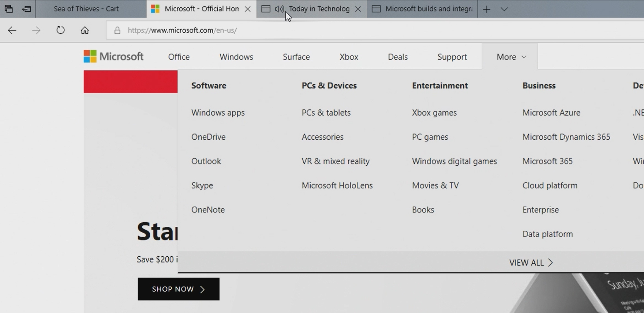
Task: Go back with the browser back arrow
Action: pyautogui.click(x=12, y=30)
